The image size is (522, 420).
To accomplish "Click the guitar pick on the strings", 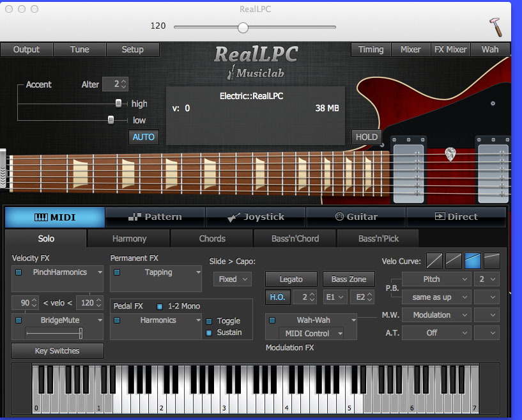I will click(x=450, y=154).
